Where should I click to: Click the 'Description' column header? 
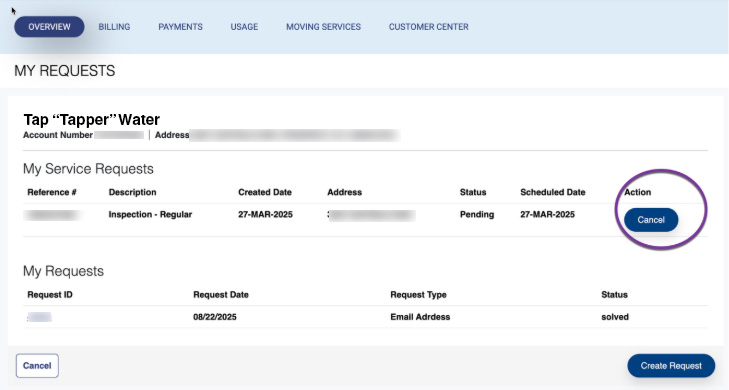click(132, 192)
